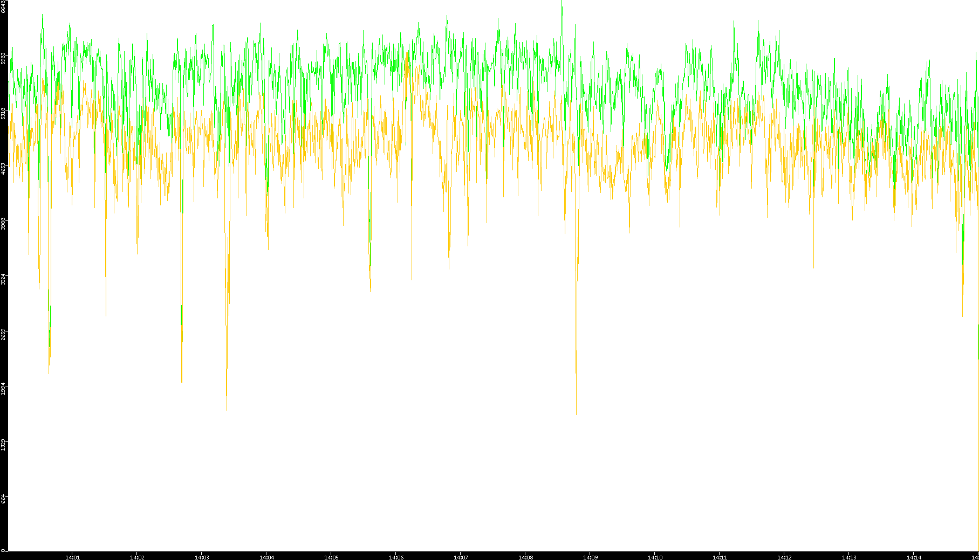Select the 5983 value axis label
The height and width of the screenshot is (560, 979).
tap(3, 58)
